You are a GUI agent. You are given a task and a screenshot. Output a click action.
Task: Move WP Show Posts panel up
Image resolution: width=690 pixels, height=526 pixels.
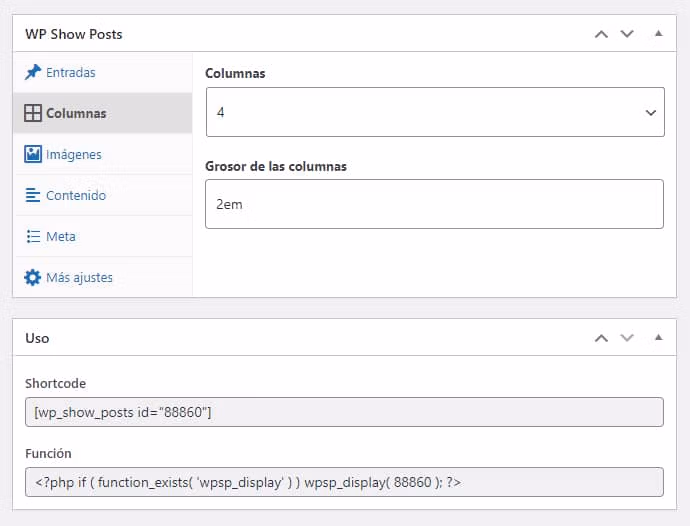tap(601, 34)
